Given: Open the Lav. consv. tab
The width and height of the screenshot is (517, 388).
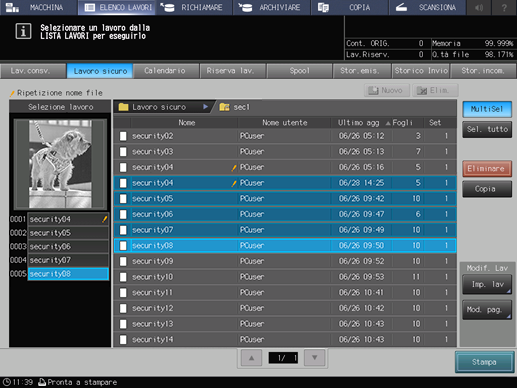Looking at the screenshot, I should [33, 71].
